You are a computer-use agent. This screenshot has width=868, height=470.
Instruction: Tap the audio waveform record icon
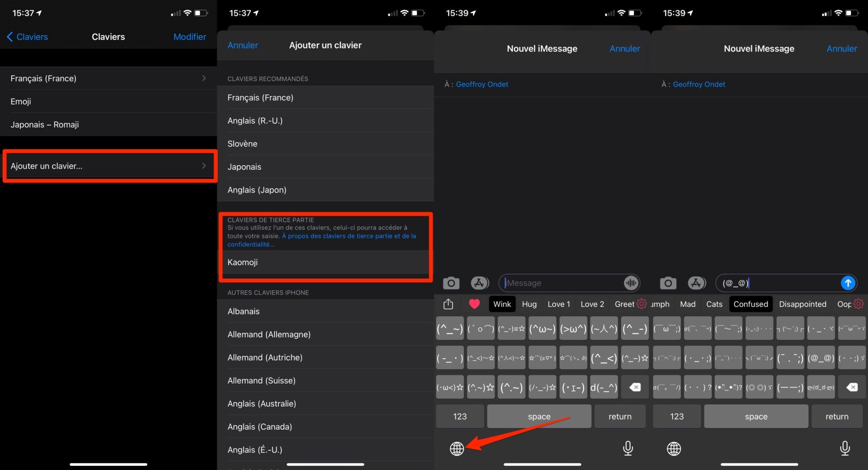click(x=631, y=283)
